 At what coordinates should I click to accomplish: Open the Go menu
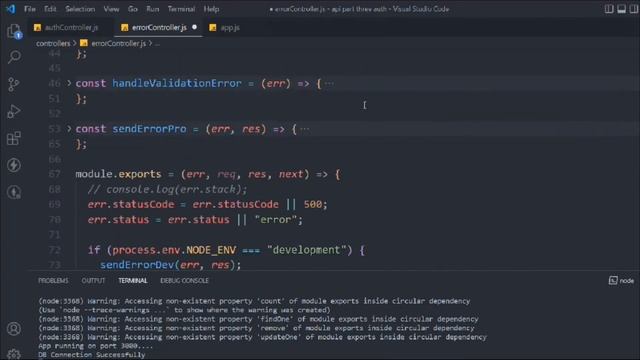point(133,9)
